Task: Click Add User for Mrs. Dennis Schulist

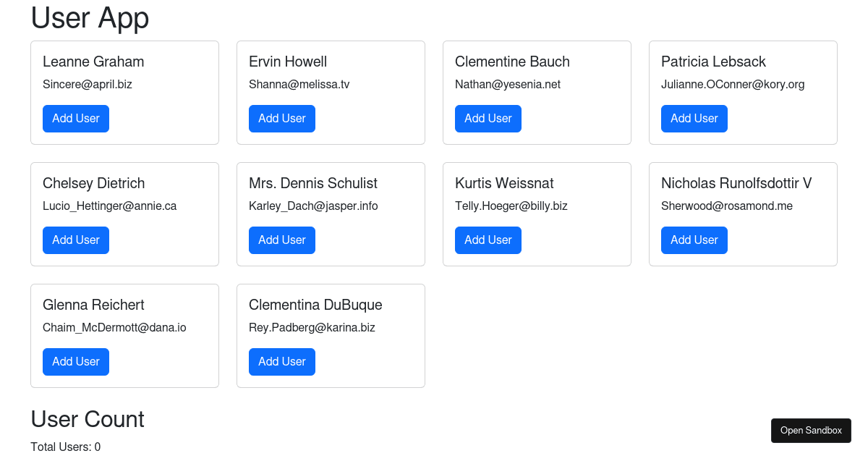Action: (x=282, y=240)
